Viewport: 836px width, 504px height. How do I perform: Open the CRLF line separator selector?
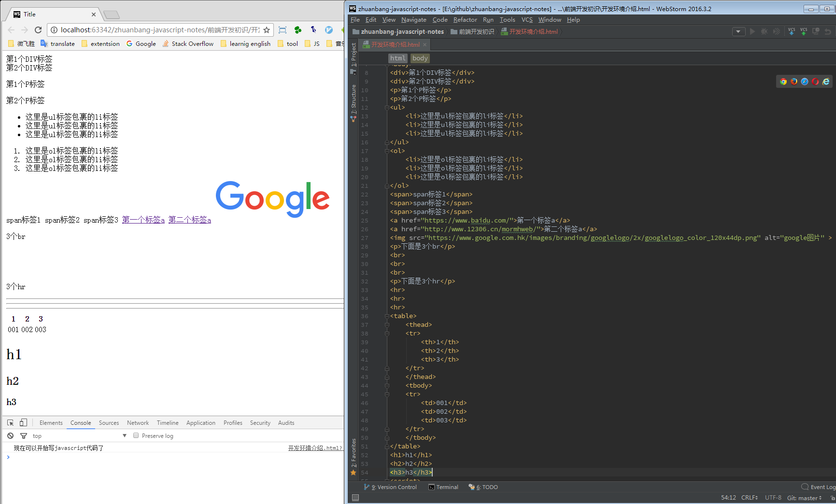pos(750,498)
